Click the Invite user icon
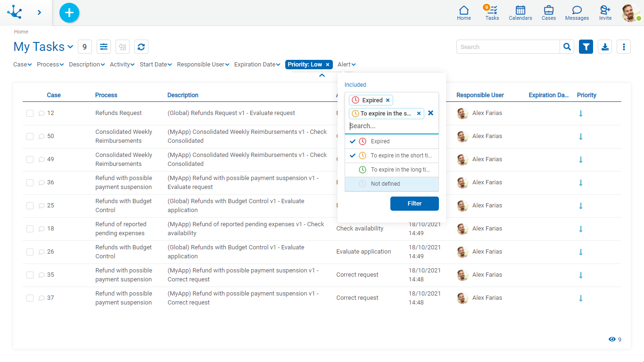Image resolution: width=644 pixels, height=362 pixels. coord(605,13)
